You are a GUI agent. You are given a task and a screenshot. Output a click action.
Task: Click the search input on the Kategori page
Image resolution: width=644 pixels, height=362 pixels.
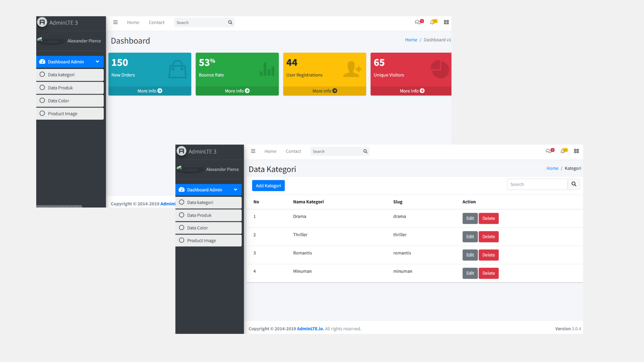point(537,184)
